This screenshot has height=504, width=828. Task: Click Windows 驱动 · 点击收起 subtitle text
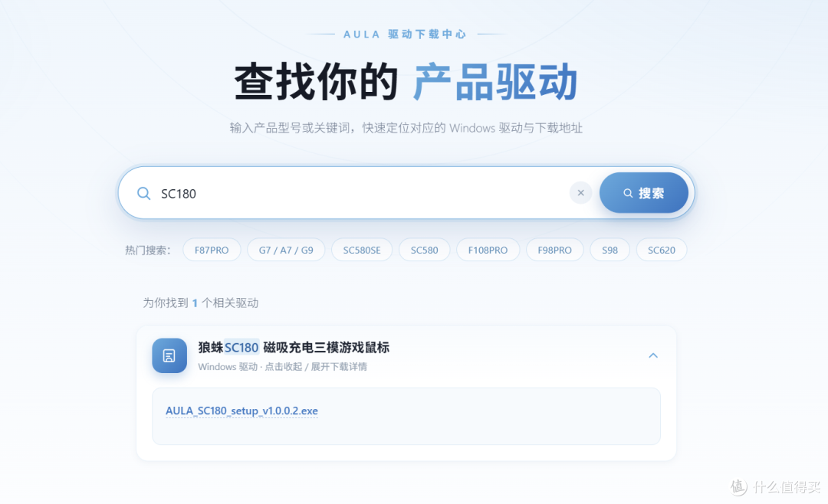point(282,366)
